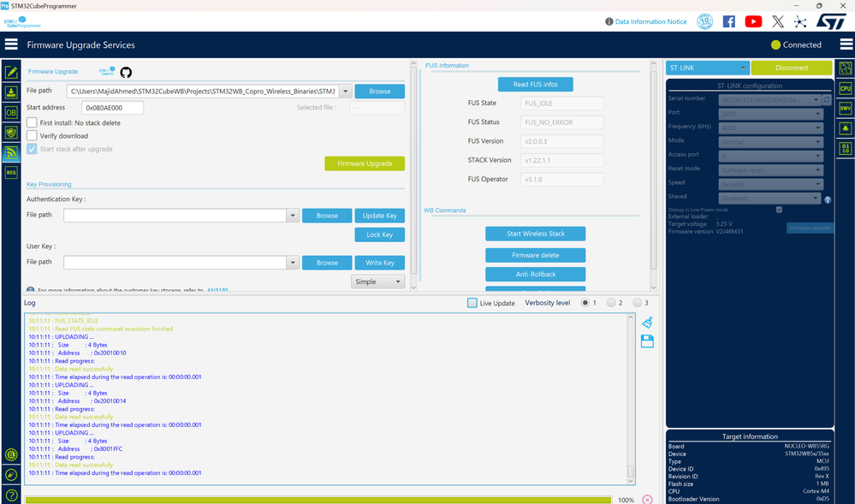Expand Authentication Key file path dropdown

[293, 216]
